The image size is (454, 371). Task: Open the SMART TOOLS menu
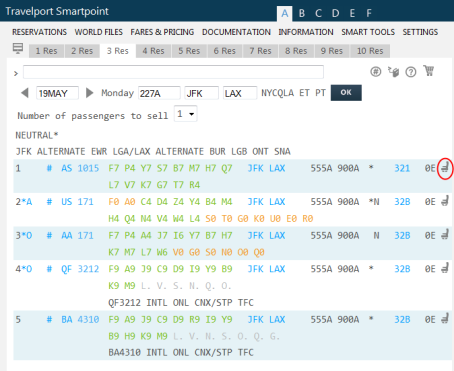tap(368, 32)
